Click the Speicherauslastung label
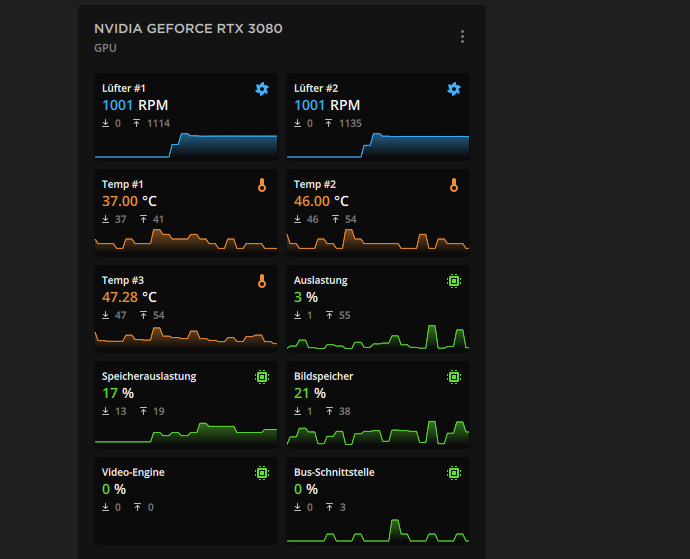Screen dimensions: 690x559 click(149, 376)
